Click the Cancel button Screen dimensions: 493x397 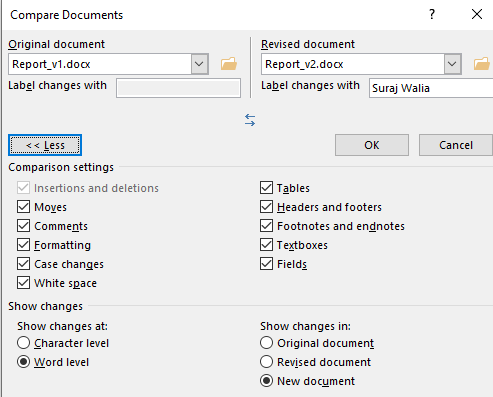[456, 145]
